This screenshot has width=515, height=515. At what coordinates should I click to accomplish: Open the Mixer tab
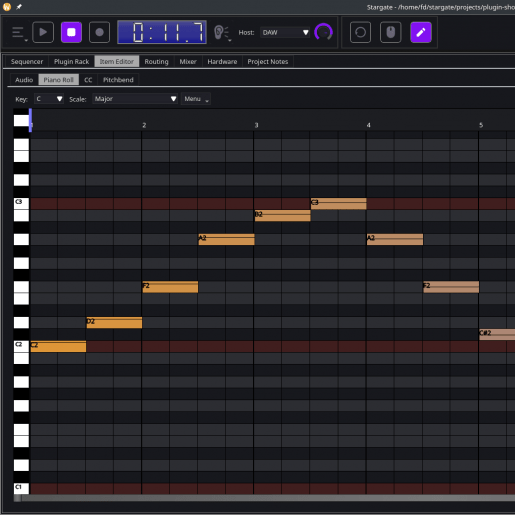(188, 62)
